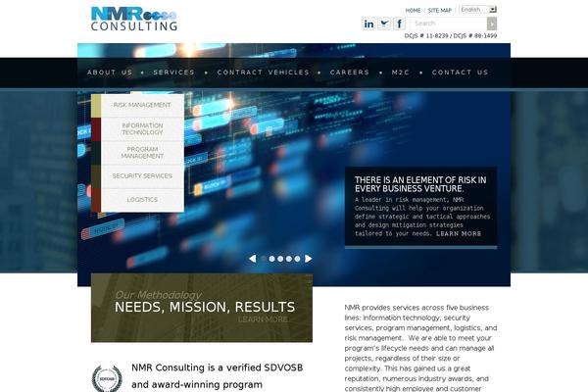Go to next slide arrow
This screenshot has width=588, height=392.
click(x=309, y=259)
